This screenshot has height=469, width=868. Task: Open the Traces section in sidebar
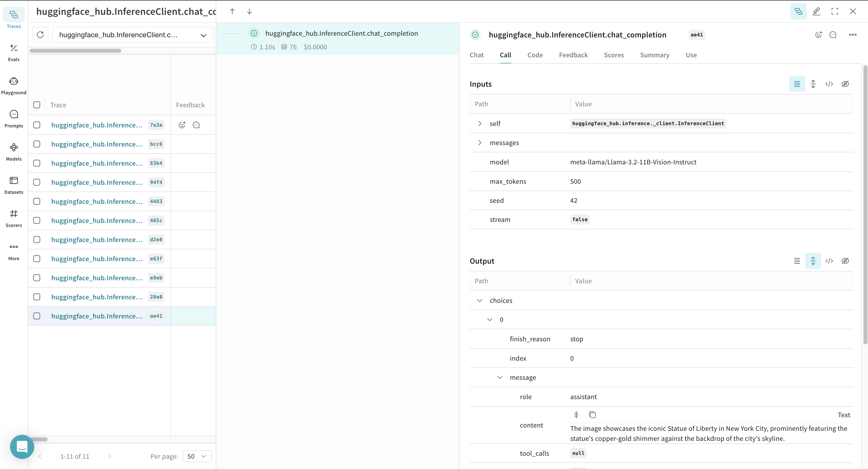click(14, 19)
